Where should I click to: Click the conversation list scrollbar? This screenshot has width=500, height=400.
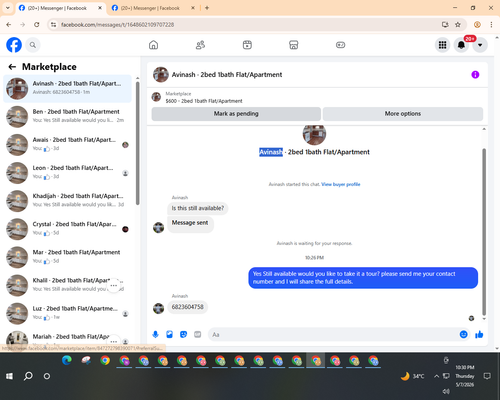[138, 143]
